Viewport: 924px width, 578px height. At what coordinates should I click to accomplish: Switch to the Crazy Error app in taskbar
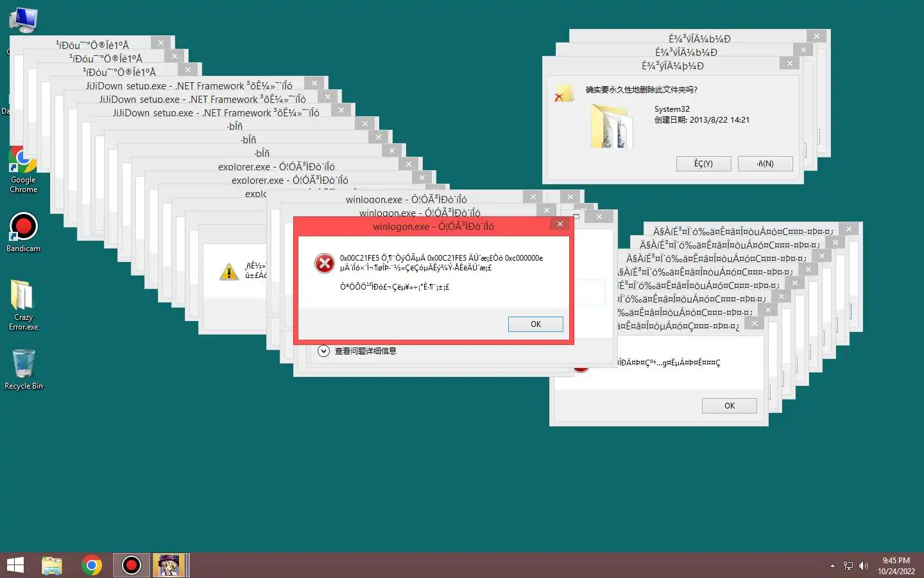[x=169, y=565]
